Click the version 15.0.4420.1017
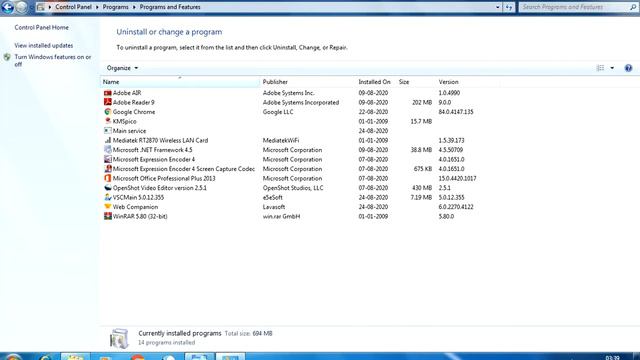Viewport: 640px width, 360px height. tap(457, 178)
